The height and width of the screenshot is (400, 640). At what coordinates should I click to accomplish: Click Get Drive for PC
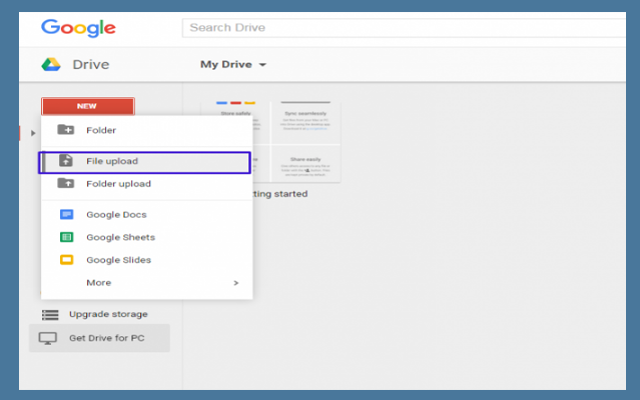point(99,338)
